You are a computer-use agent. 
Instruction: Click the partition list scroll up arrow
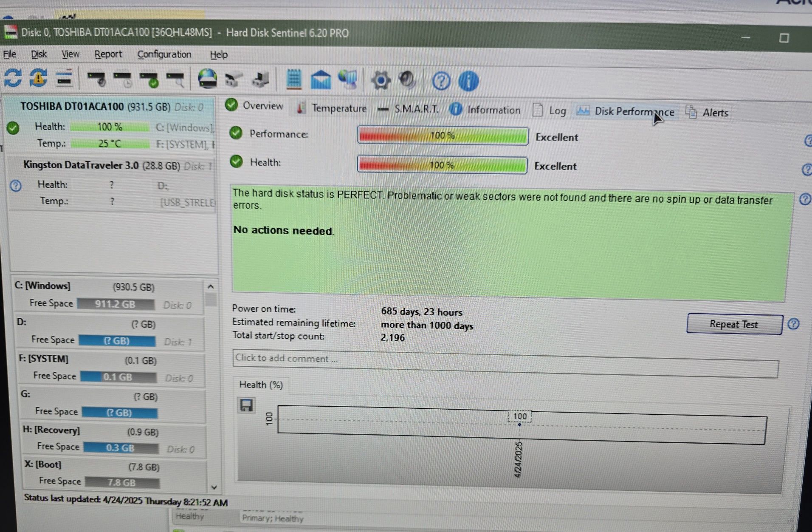(211, 286)
